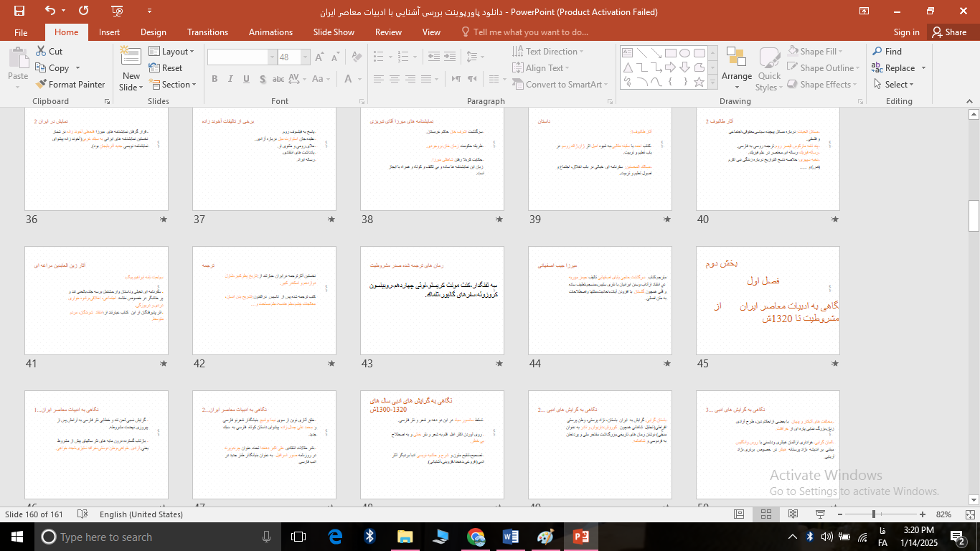
Task: Switch to Reading View in status bar
Action: point(793,514)
